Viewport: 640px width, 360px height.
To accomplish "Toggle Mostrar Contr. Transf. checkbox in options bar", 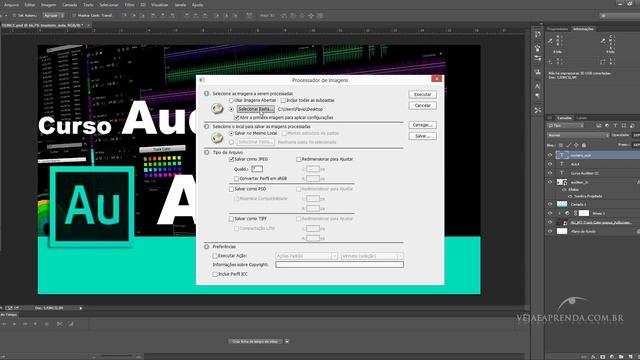I will tap(74, 16).
